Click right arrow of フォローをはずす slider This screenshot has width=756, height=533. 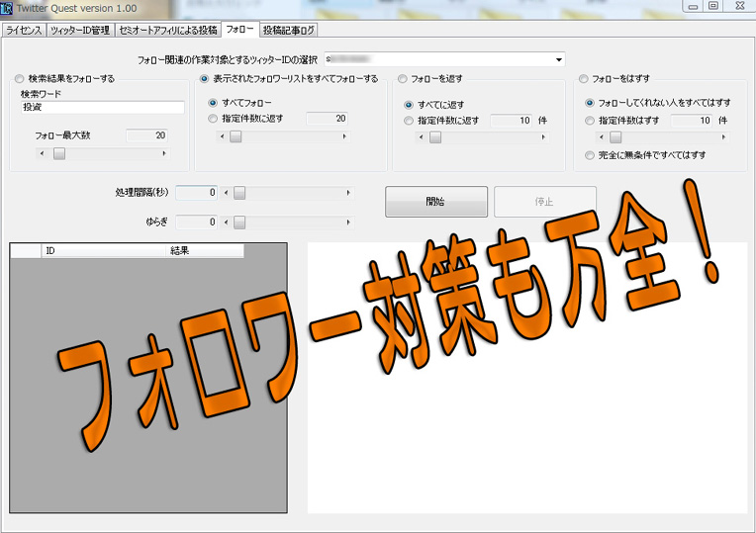[x=723, y=137]
